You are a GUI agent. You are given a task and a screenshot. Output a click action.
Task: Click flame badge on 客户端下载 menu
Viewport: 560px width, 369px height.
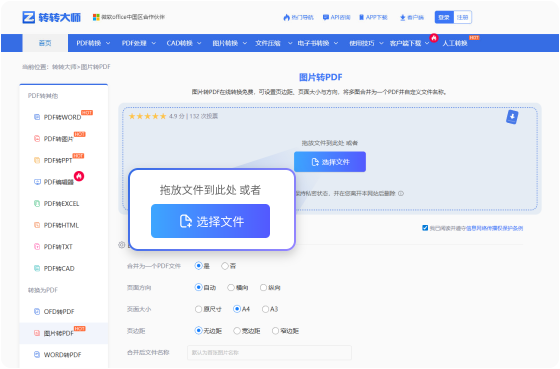point(434,38)
